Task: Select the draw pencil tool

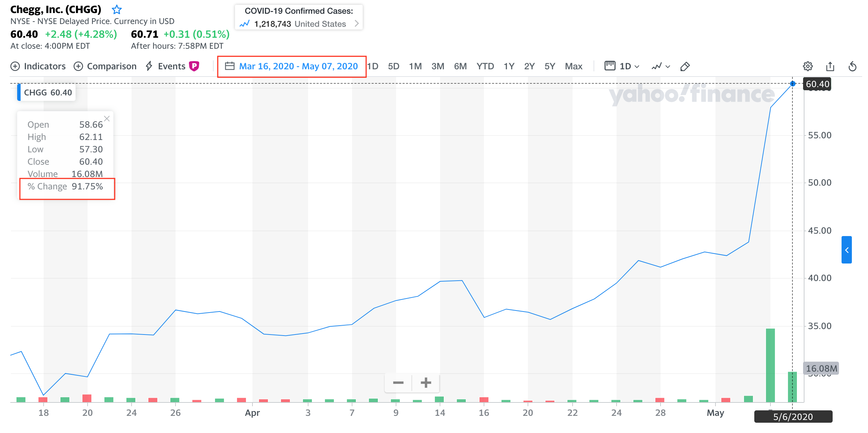Action: (x=685, y=66)
